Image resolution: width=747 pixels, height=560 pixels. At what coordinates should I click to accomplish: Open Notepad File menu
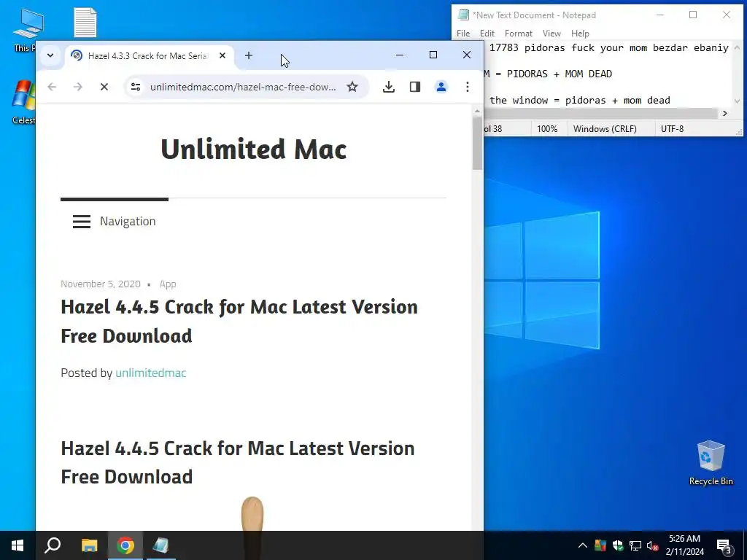(463, 34)
